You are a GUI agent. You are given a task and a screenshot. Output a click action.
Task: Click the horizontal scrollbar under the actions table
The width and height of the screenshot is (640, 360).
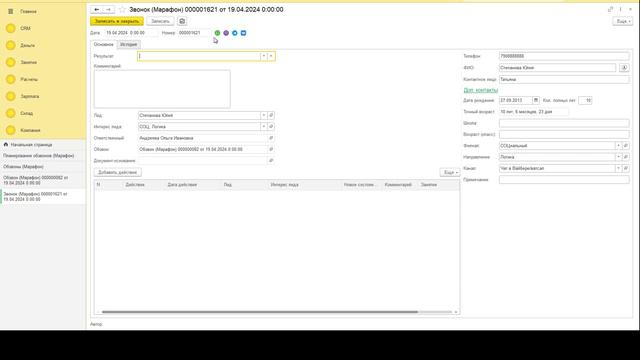click(x=260, y=312)
